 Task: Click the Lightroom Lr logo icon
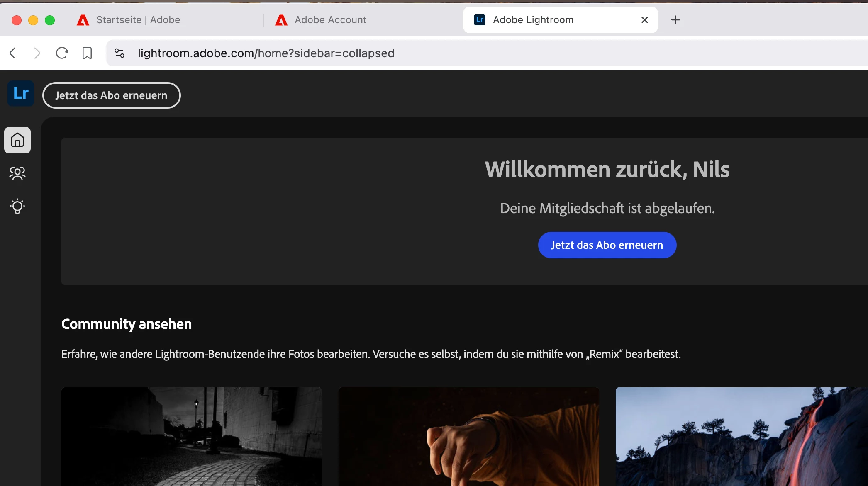click(21, 94)
